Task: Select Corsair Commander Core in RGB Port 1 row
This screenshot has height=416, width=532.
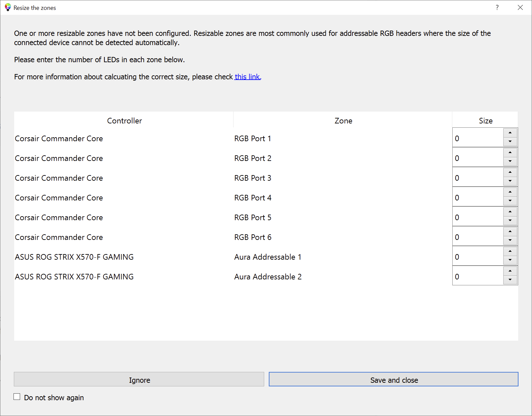Action: point(124,138)
